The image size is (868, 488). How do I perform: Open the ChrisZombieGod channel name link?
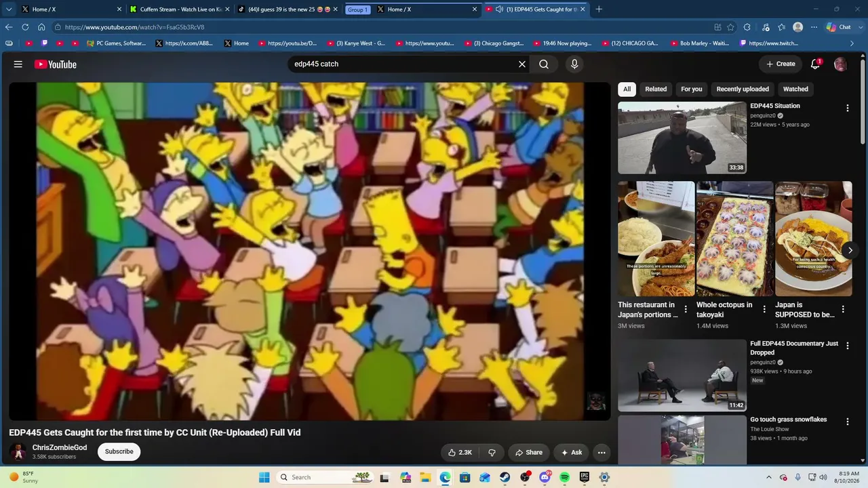(x=60, y=447)
